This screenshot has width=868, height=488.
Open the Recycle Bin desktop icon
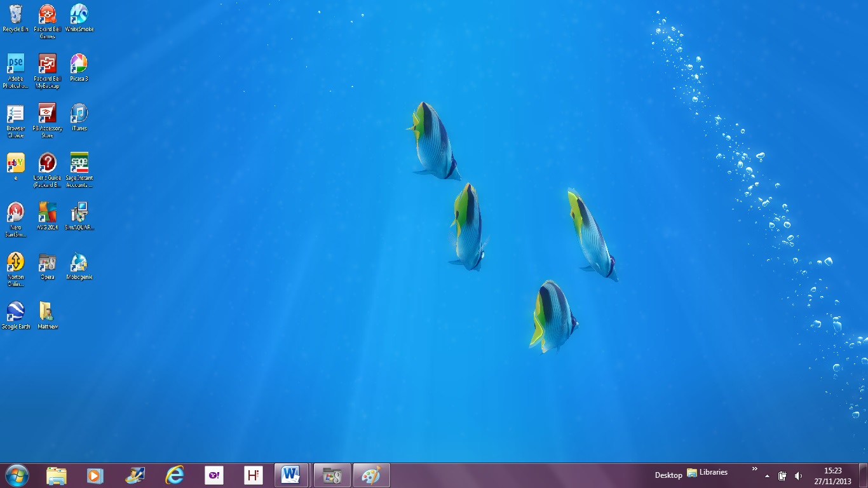tap(15, 15)
